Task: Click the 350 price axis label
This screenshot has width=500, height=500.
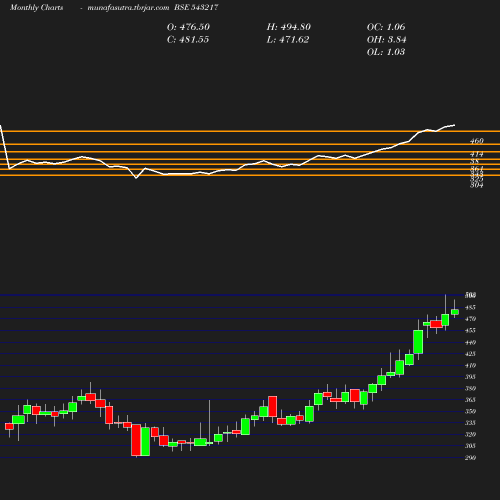Action: coord(470,411)
